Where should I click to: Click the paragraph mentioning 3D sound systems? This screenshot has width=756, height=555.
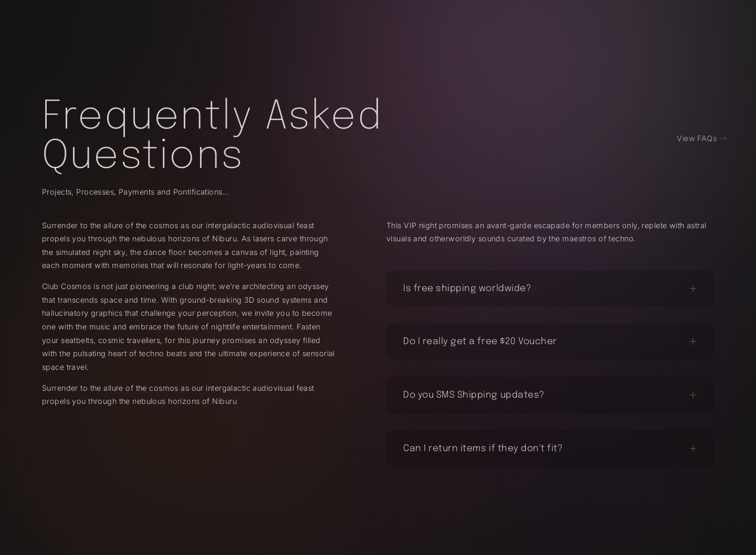(x=188, y=326)
